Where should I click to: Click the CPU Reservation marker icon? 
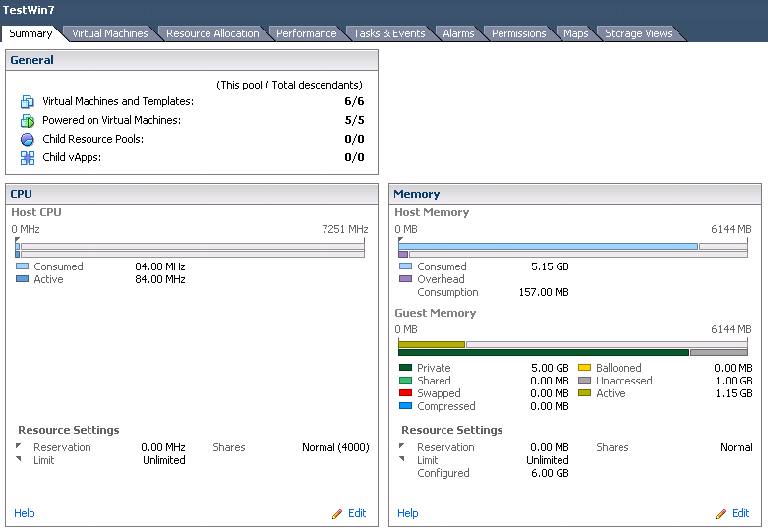(x=18, y=446)
